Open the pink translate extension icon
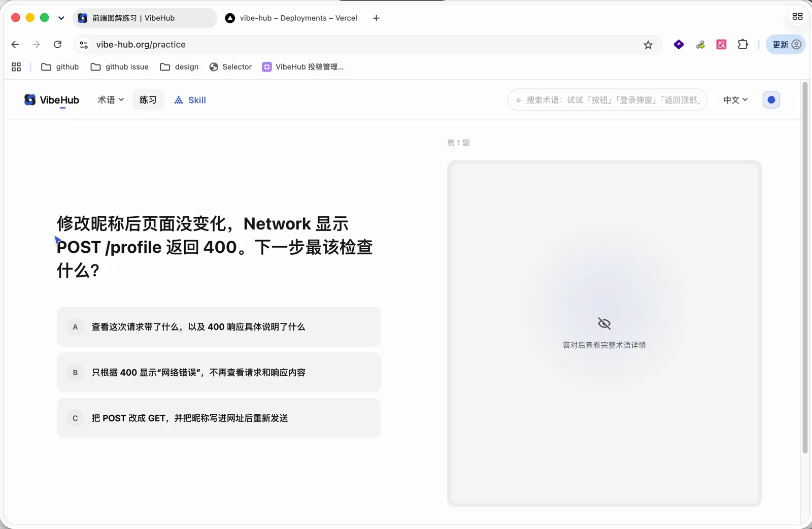 [721, 45]
